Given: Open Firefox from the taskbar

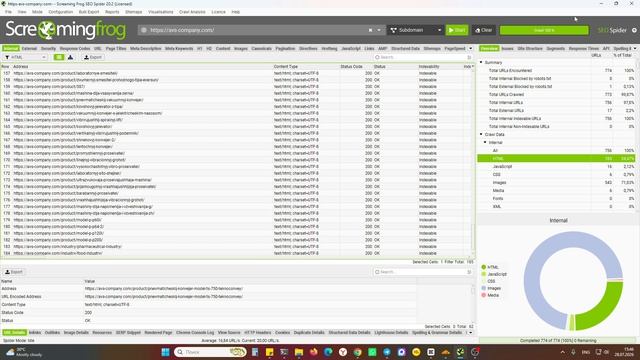Looking at the screenshot, I should (313, 352).
